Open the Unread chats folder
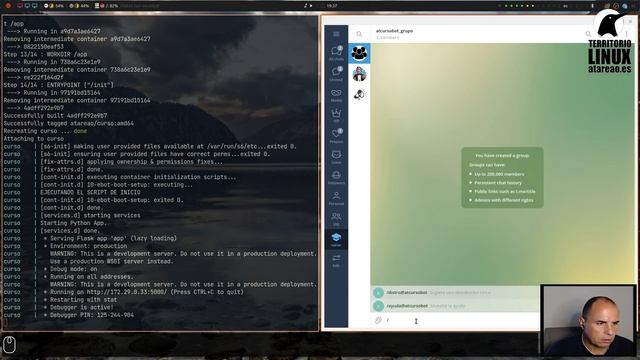 (x=336, y=73)
